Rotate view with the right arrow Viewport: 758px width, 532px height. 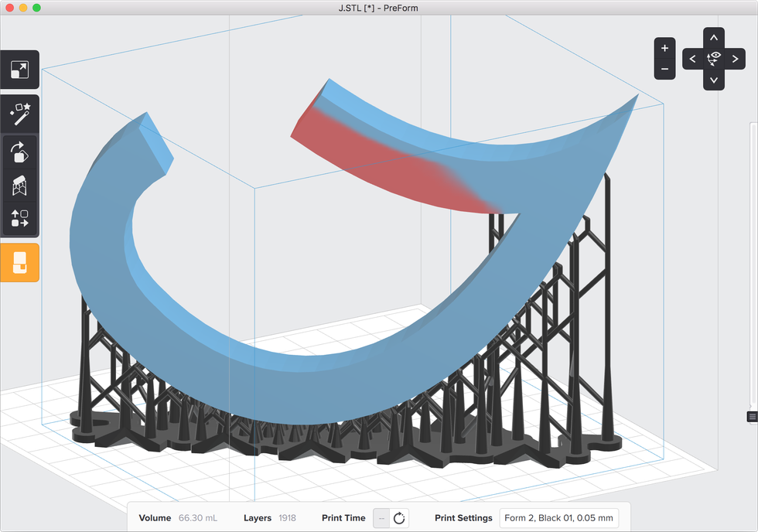(735, 59)
